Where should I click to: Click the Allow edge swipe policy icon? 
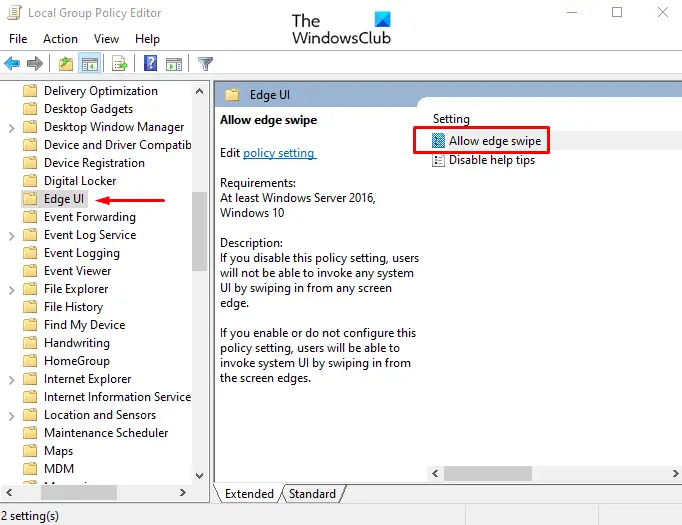438,140
